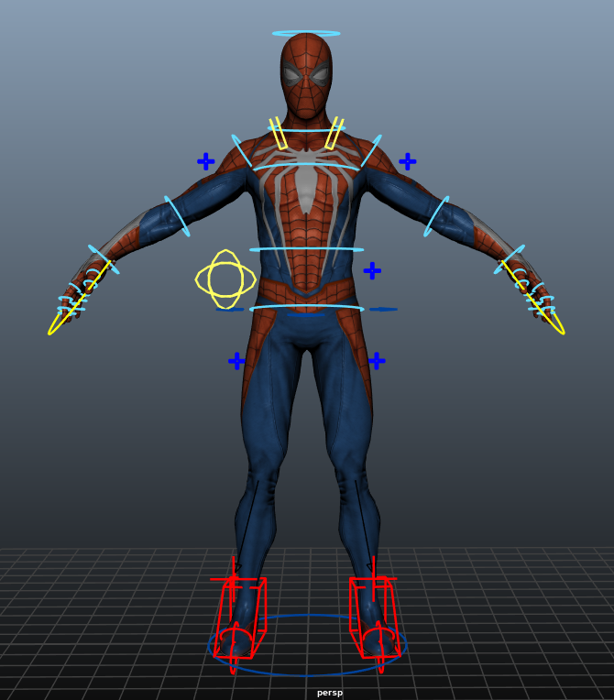This screenshot has height=700, width=614.
Task: Select the cyan elbow ring on screen-left arm
Action: pos(177,216)
